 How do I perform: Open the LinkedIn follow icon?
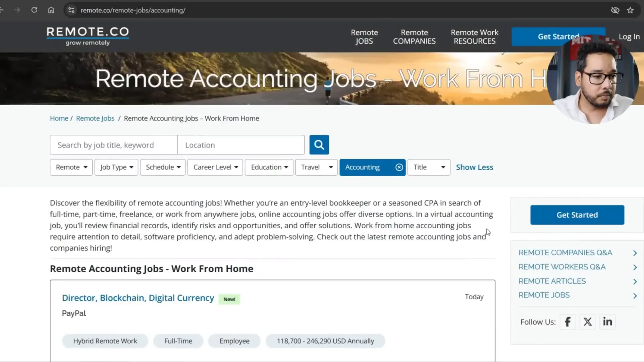tap(607, 322)
